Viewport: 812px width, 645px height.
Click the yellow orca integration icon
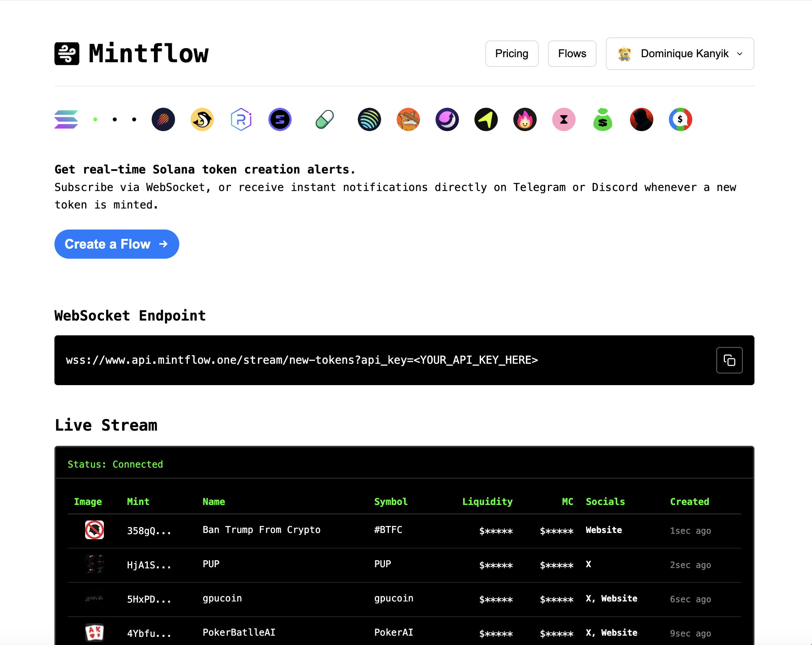pyautogui.click(x=202, y=119)
